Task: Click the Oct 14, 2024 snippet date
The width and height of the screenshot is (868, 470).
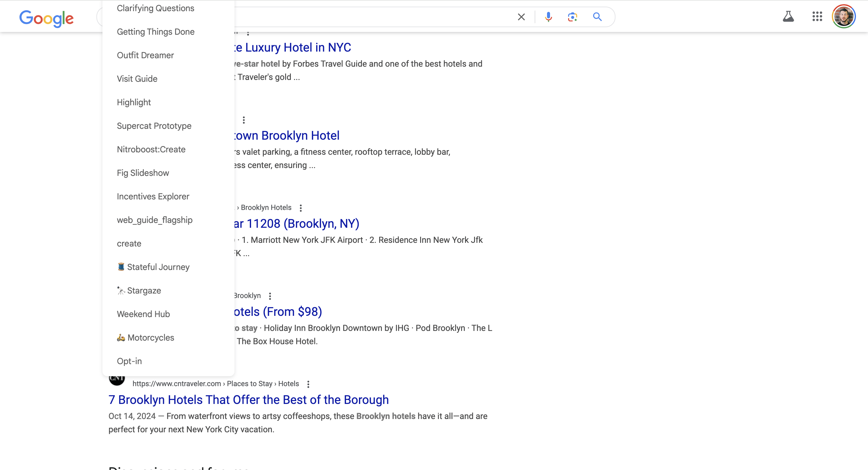Action: (x=132, y=416)
